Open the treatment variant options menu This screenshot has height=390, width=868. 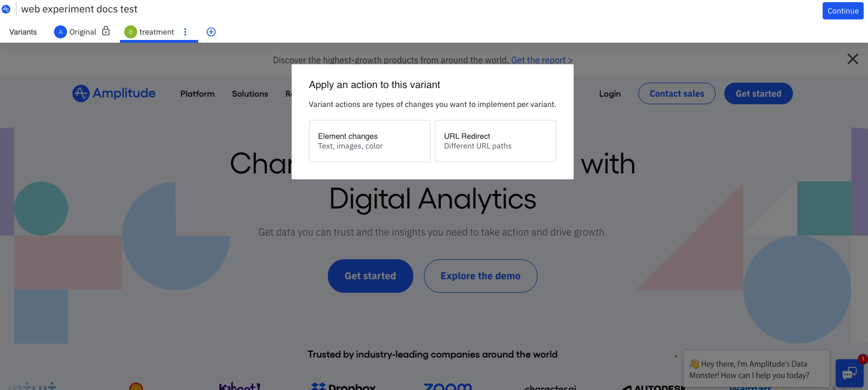(x=185, y=32)
